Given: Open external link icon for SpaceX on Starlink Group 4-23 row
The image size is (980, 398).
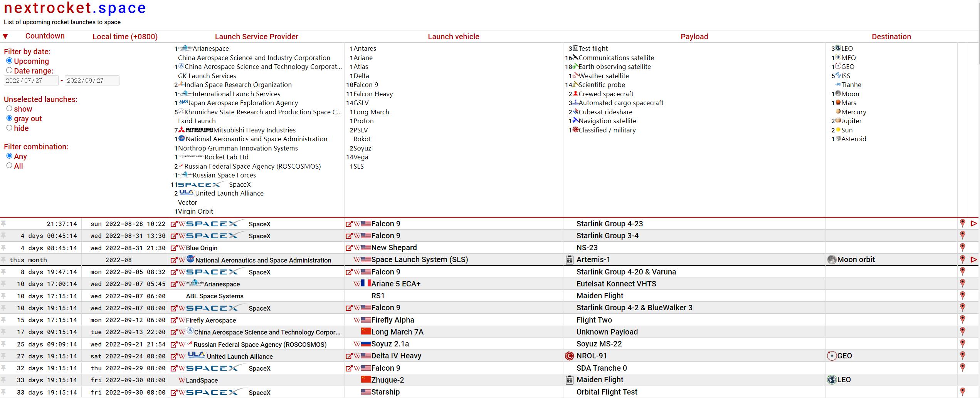Looking at the screenshot, I should click(x=174, y=224).
